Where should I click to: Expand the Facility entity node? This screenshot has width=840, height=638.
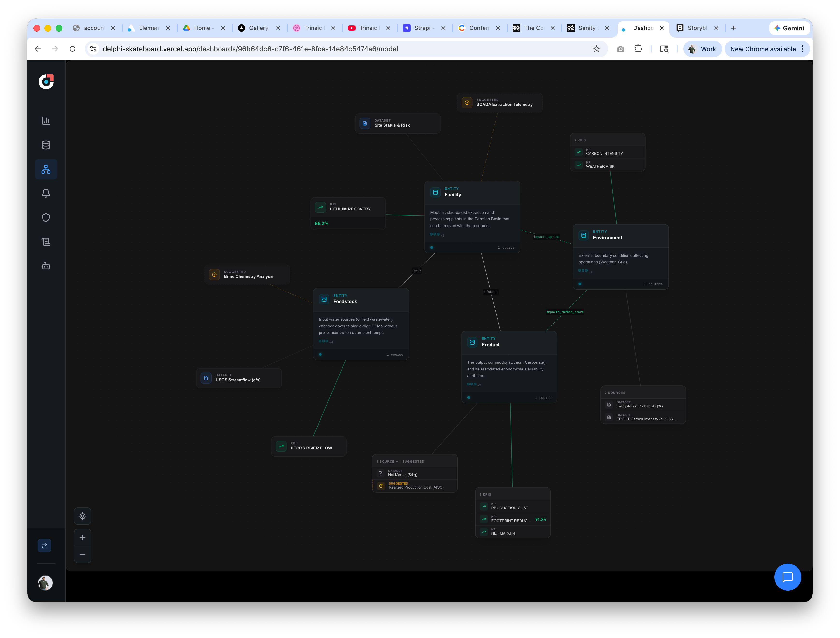pos(472,194)
